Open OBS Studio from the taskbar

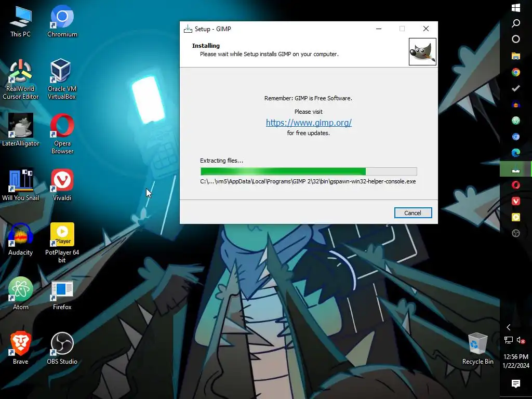click(x=516, y=233)
